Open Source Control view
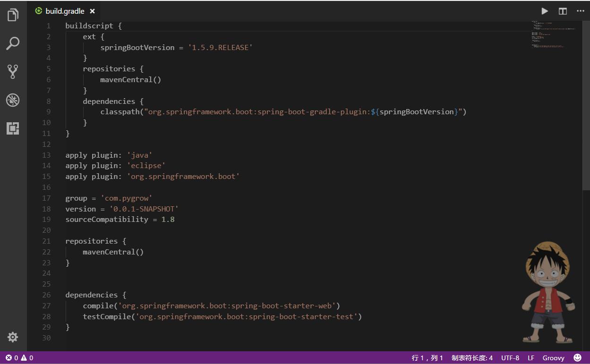Viewport: 590px width, 364px height. pos(13,72)
